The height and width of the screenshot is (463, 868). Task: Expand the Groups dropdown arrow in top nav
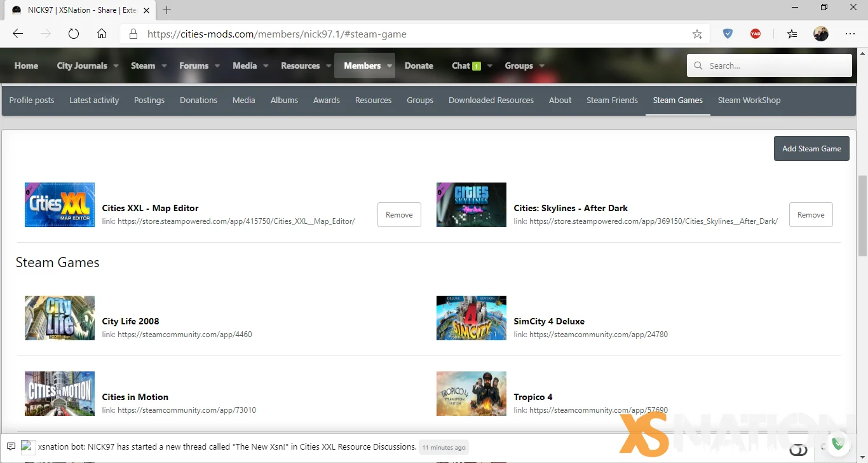coord(541,66)
